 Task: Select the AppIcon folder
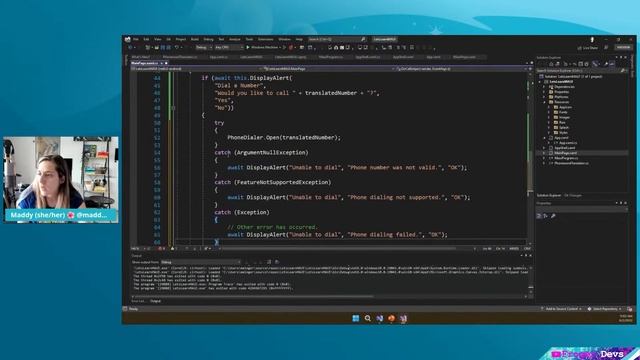coord(563,107)
